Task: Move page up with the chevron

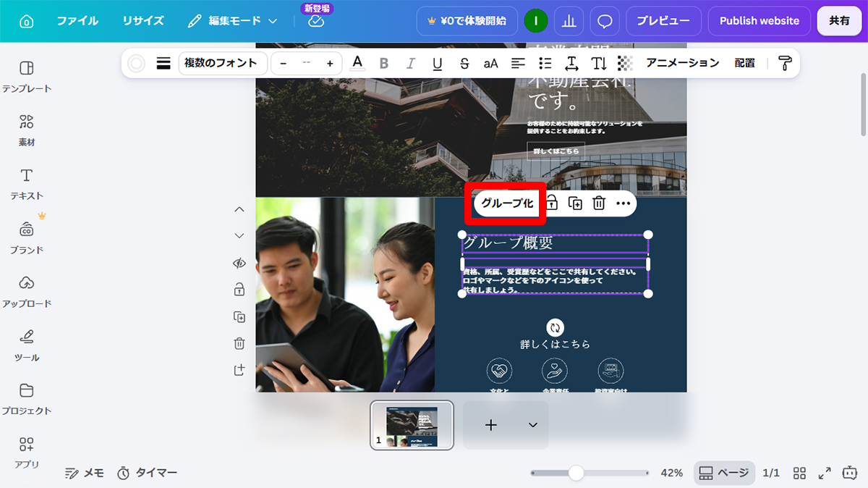Action: pyautogui.click(x=239, y=209)
